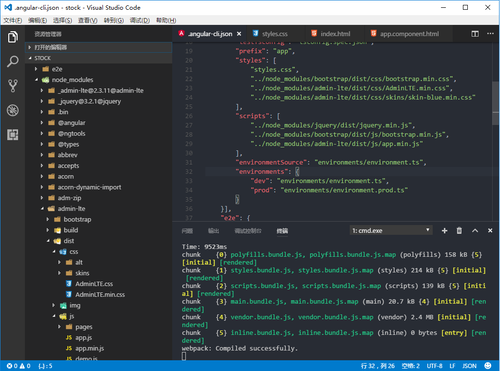Viewport: 500px width, 371px height.
Task: Open the Go menu
Action: point(114,21)
